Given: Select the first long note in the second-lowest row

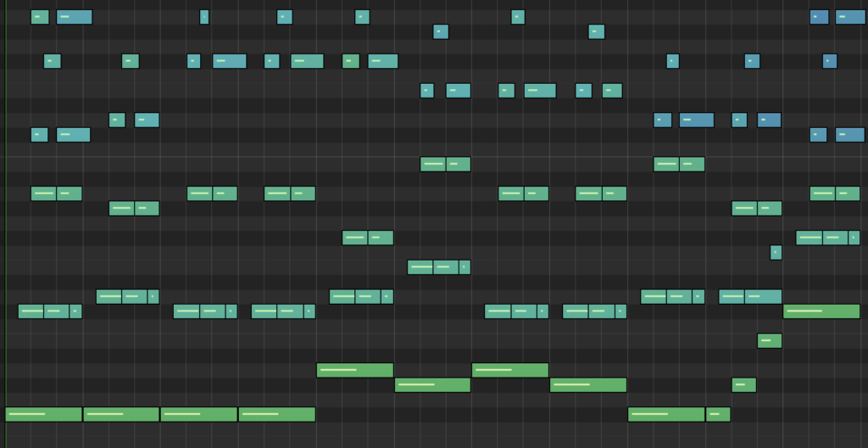Looking at the screenshot, I should (x=432, y=385).
